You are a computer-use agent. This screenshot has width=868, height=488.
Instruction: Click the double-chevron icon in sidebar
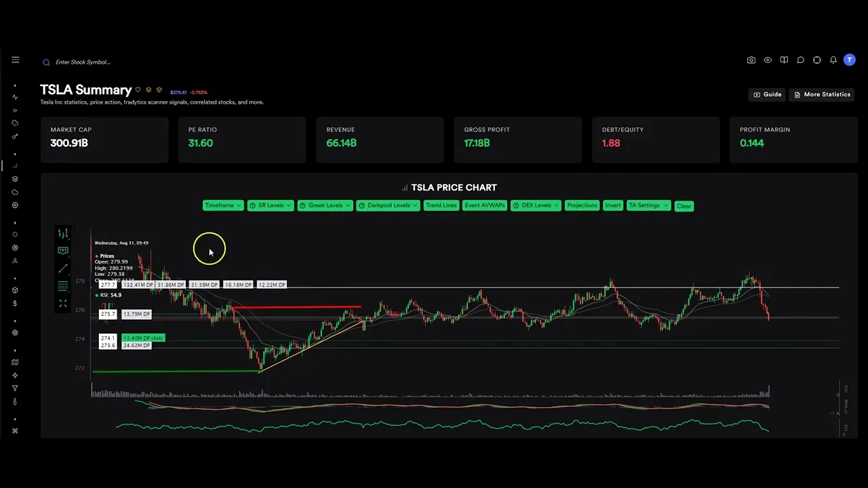[x=15, y=110]
